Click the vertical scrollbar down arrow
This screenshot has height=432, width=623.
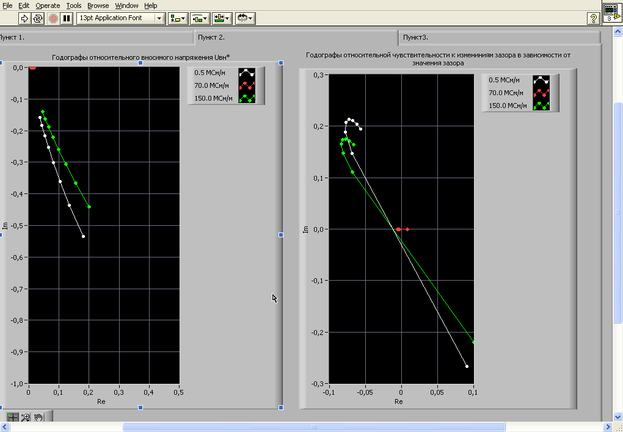tap(618, 417)
